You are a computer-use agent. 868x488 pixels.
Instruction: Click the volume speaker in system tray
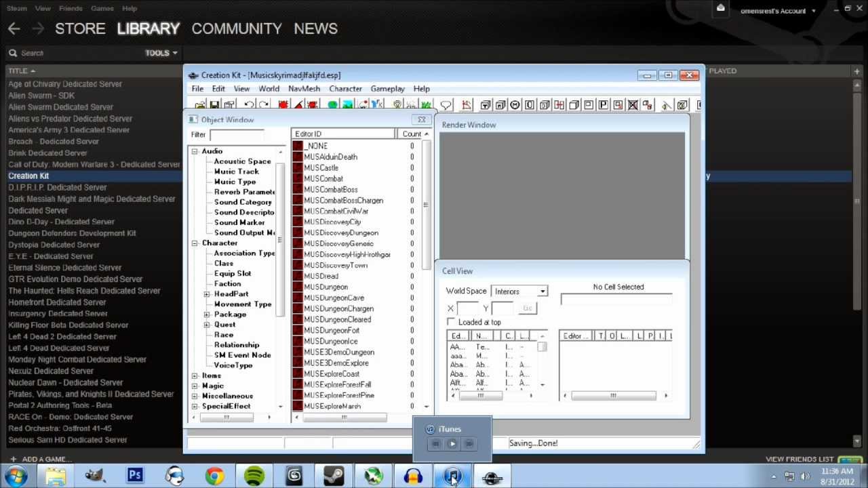coord(806,476)
